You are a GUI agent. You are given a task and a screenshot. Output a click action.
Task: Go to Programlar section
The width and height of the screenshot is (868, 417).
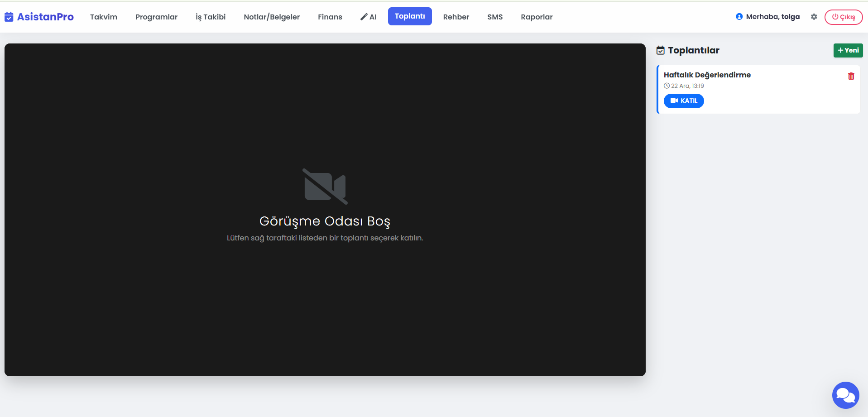click(156, 17)
